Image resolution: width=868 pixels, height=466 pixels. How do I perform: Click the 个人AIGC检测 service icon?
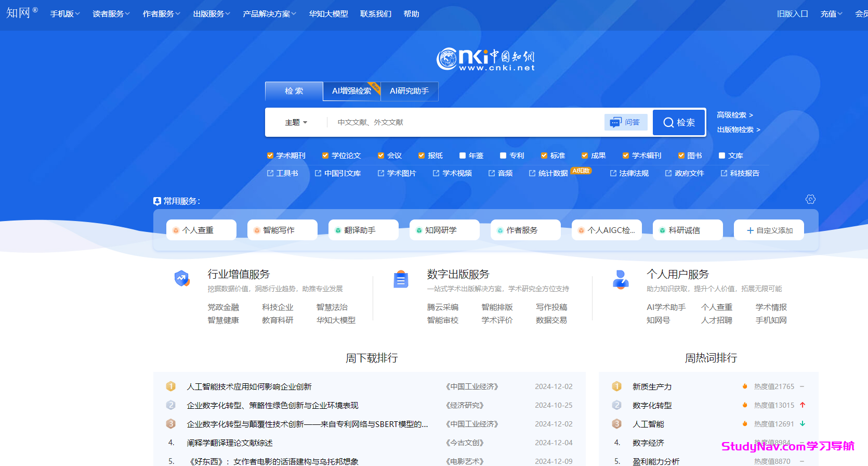(x=581, y=230)
